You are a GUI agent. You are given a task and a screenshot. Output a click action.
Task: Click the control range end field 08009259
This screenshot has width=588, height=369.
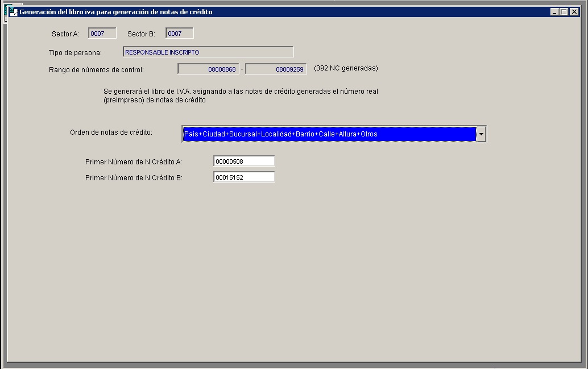click(276, 69)
